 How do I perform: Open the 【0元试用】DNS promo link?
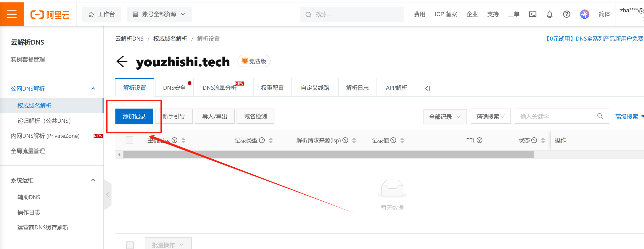click(x=594, y=39)
